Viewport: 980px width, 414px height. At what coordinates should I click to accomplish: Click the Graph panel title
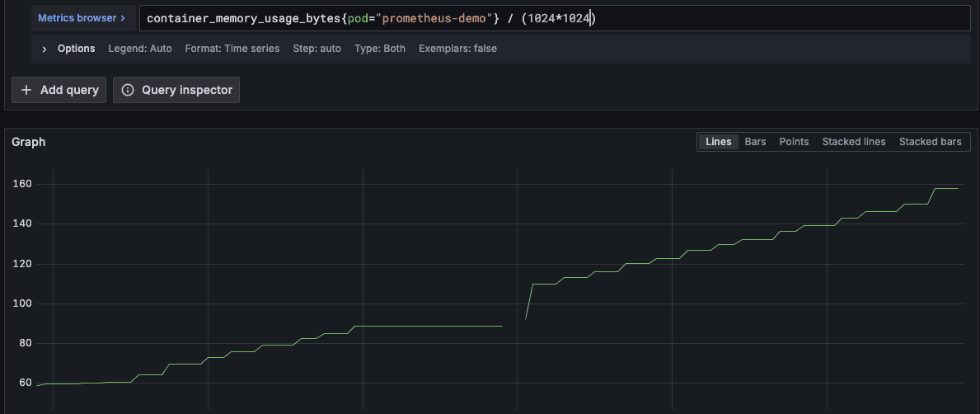(29, 142)
